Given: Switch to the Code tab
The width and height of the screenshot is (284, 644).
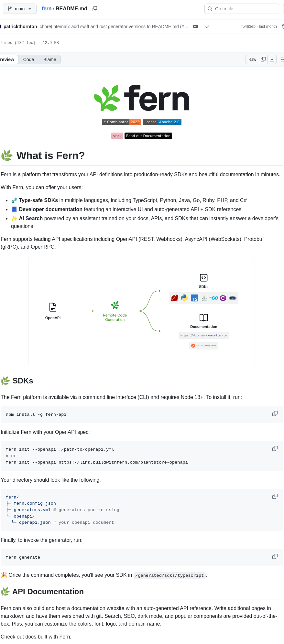Looking at the screenshot, I should [x=28, y=59].
